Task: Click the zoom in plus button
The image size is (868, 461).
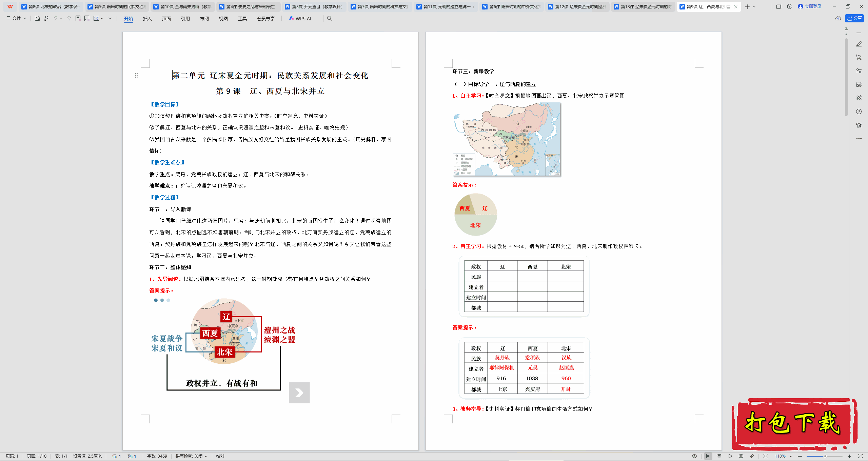Action: [849, 456]
